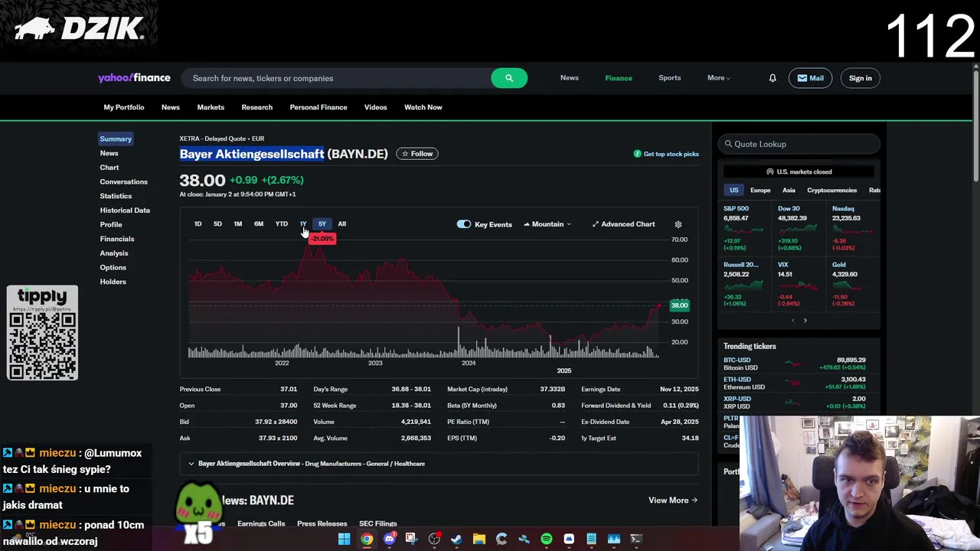
Task: Switch to the Europe markets tab
Action: pyautogui.click(x=760, y=190)
